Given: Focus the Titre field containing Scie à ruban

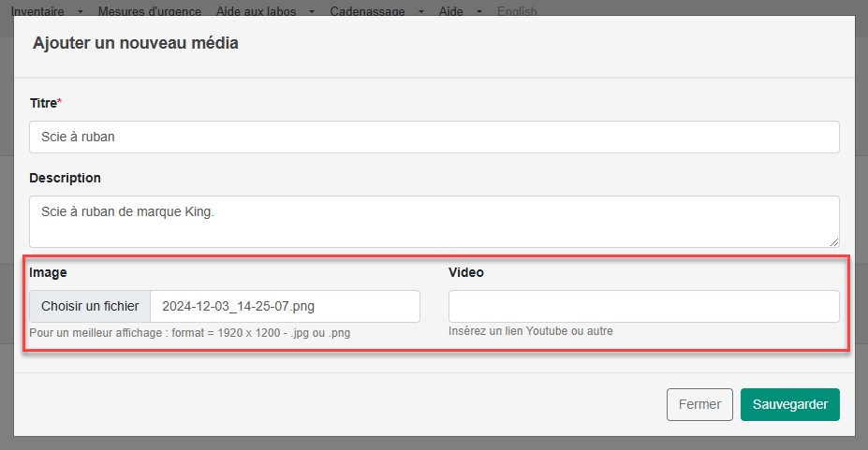Looking at the screenshot, I should pos(434,137).
